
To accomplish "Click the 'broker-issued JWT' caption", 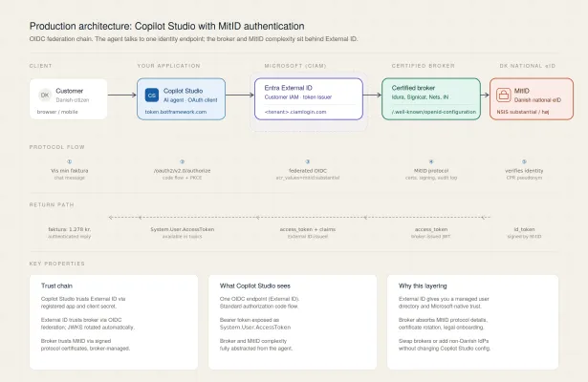I will 431,236.
